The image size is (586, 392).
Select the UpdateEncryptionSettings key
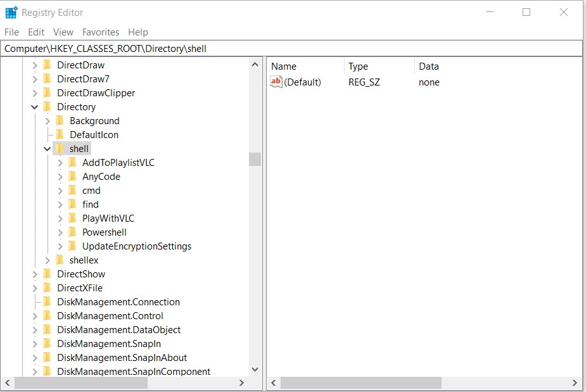coord(136,246)
